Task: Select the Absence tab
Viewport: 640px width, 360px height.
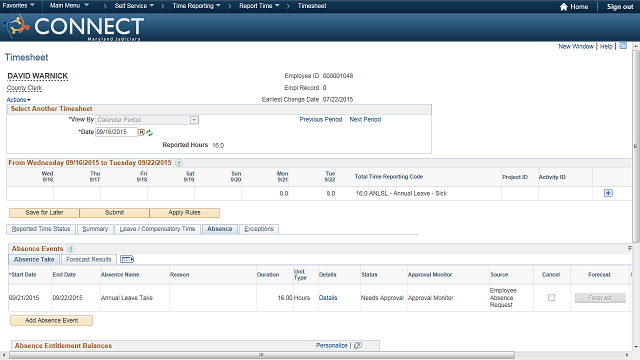Action: click(220, 229)
